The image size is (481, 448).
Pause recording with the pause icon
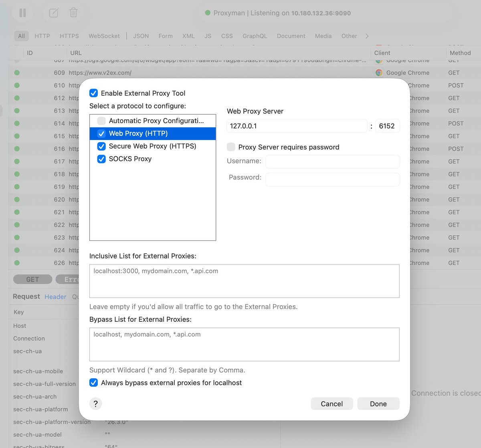coord(23,13)
